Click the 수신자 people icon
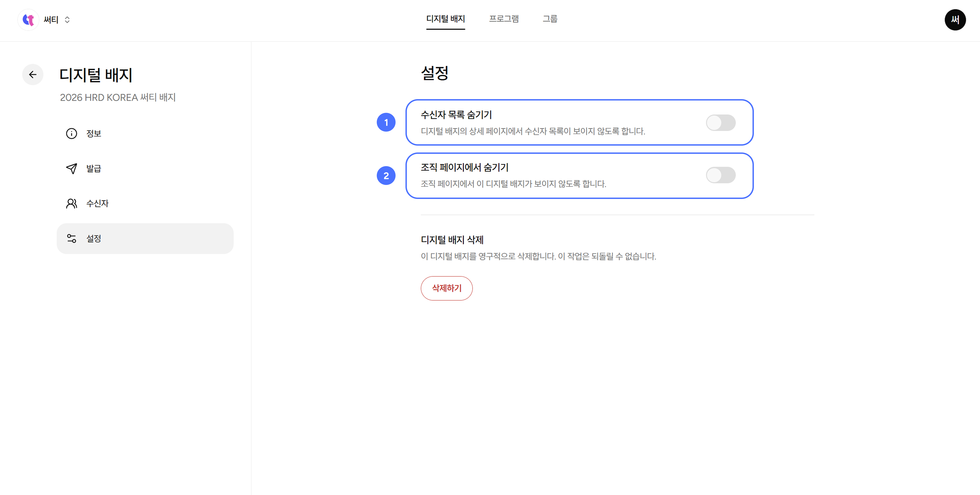This screenshot has height=495, width=980. coord(72,203)
